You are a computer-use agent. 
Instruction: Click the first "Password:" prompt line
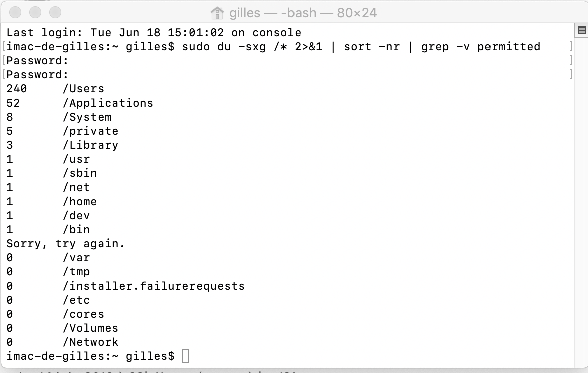click(38, 61)
